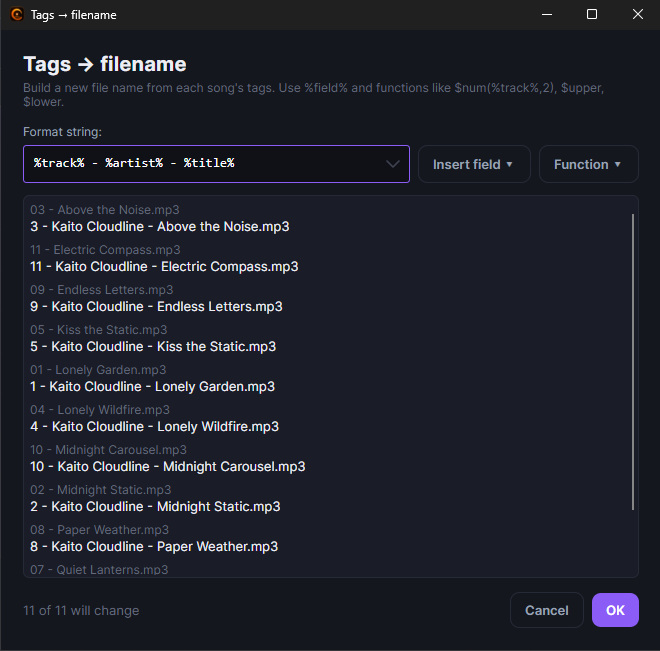Select original name '02 - Midnight Static.mp3'
Viewport: 660px width, 651px height.
[101, 489]
